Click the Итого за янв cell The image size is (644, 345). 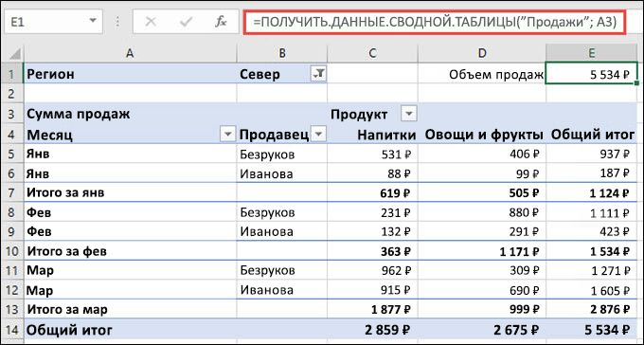pos(130,192)
